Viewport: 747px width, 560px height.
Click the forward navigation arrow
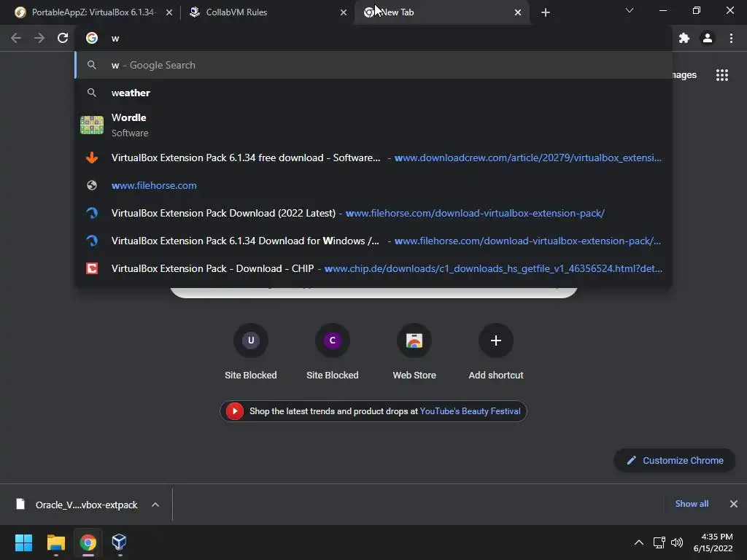tap(39, 38)
